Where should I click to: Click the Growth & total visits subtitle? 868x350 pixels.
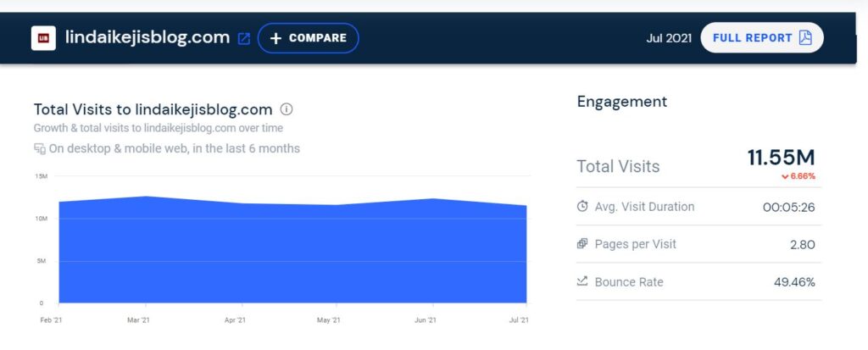[159, 129]
